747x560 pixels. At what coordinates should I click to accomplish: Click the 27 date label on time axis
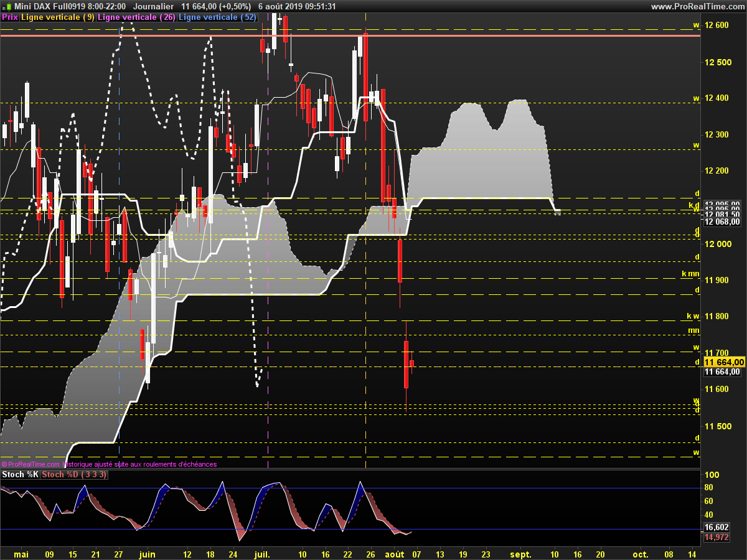118,554
